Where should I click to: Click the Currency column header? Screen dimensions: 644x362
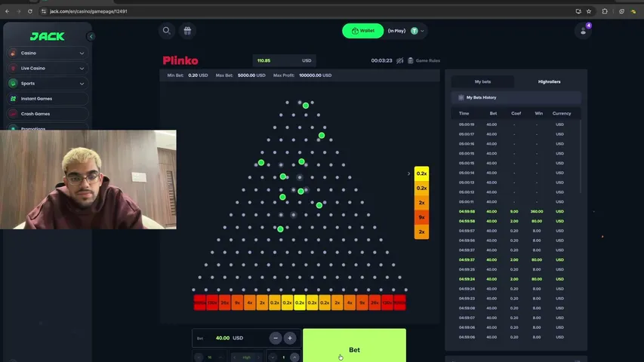point(562,113)
